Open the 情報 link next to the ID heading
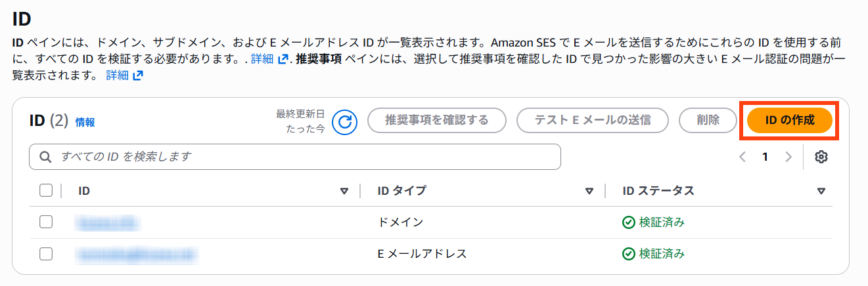Viewport: 868px width, 286px height. point(85,122)
